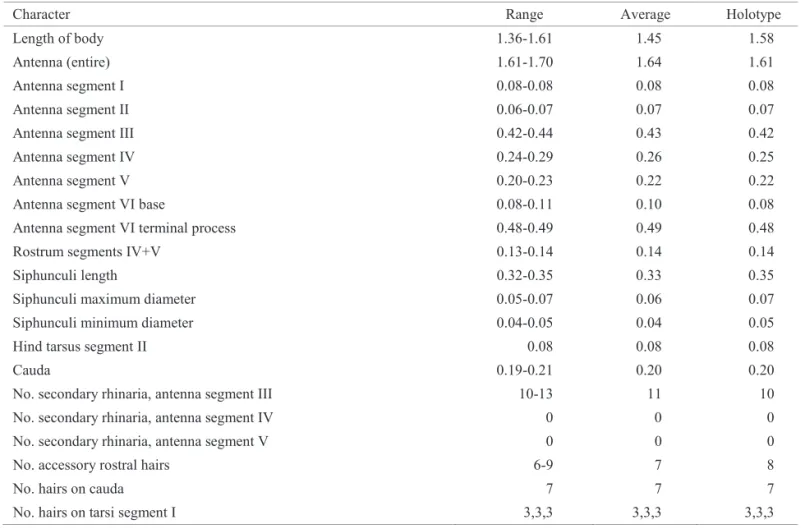Click the Siphunculi length row label
This screenshot has width=805, height=529.
(65, 276)
